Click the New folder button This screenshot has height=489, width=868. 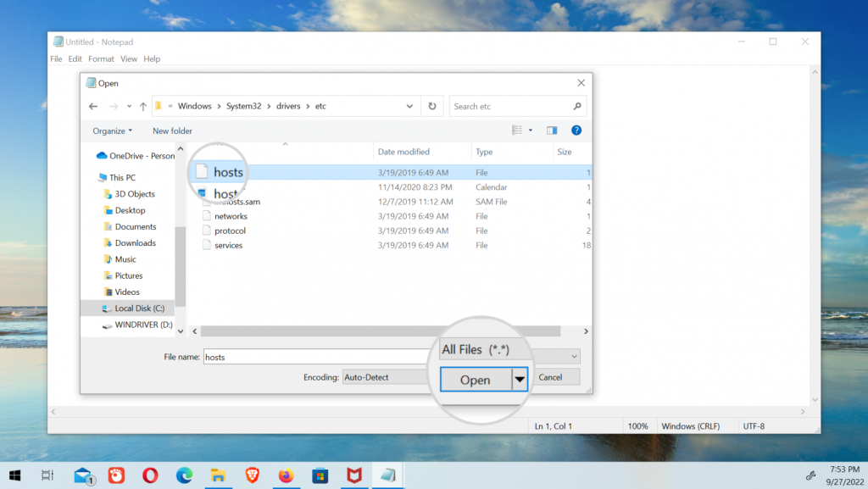[x=172, y=131]
